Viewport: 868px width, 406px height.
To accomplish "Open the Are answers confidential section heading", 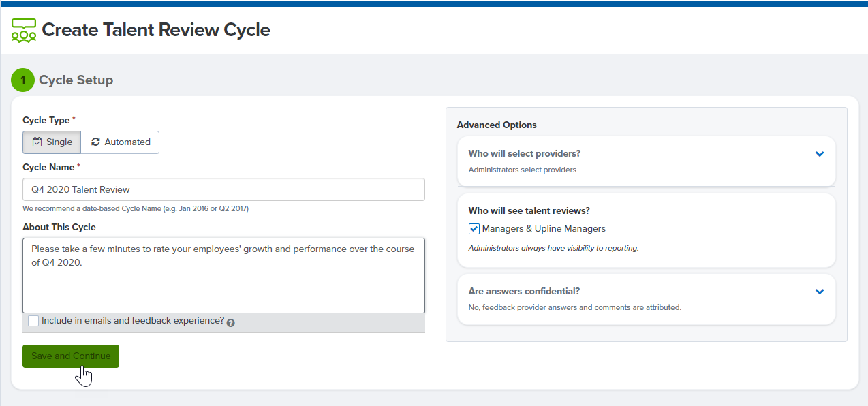I will point(524,291).
